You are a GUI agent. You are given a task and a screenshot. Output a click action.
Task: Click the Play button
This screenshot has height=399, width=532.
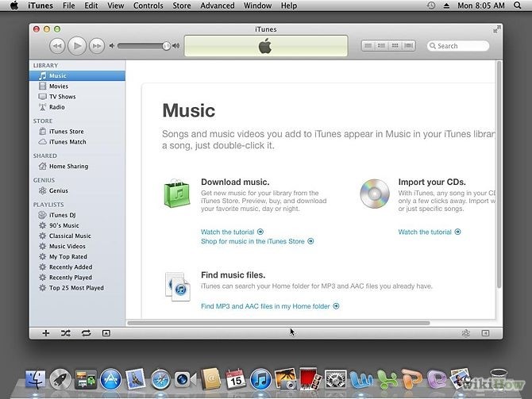pos(77,46)
